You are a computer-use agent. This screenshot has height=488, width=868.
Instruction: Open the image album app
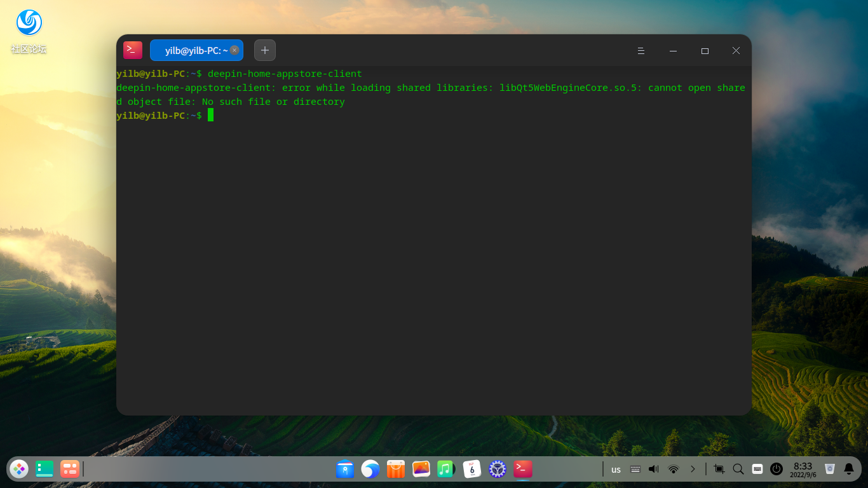coord(421,469)
